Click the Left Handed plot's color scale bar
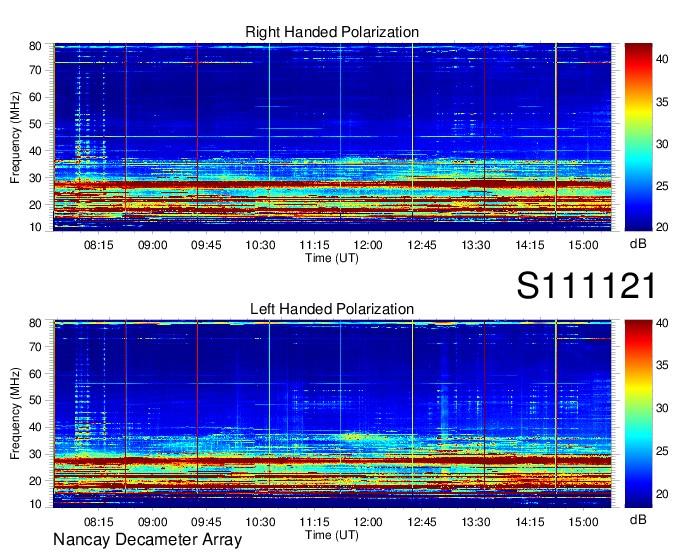This screenshot has width=680, height=552. point(638,414)
